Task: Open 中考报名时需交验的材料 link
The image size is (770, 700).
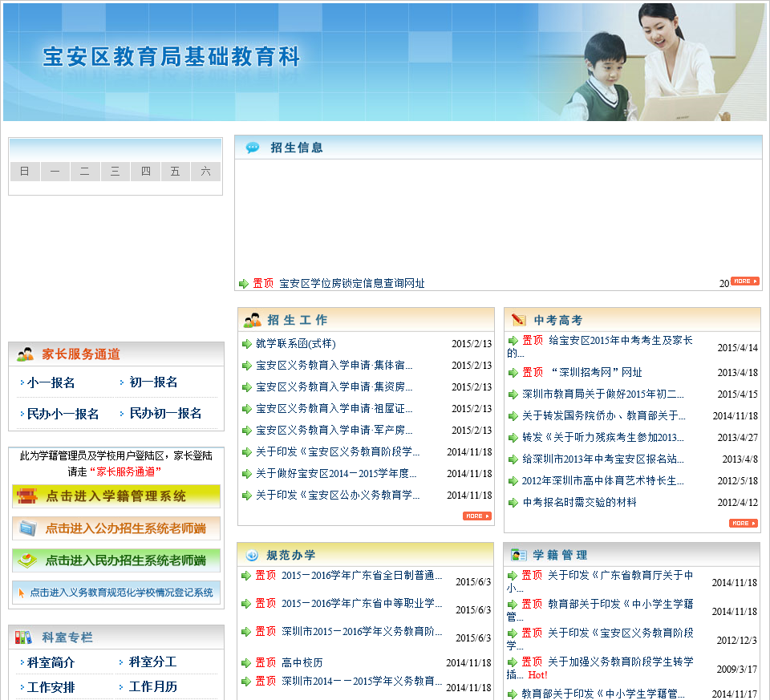Action: [x=579, y=502]
